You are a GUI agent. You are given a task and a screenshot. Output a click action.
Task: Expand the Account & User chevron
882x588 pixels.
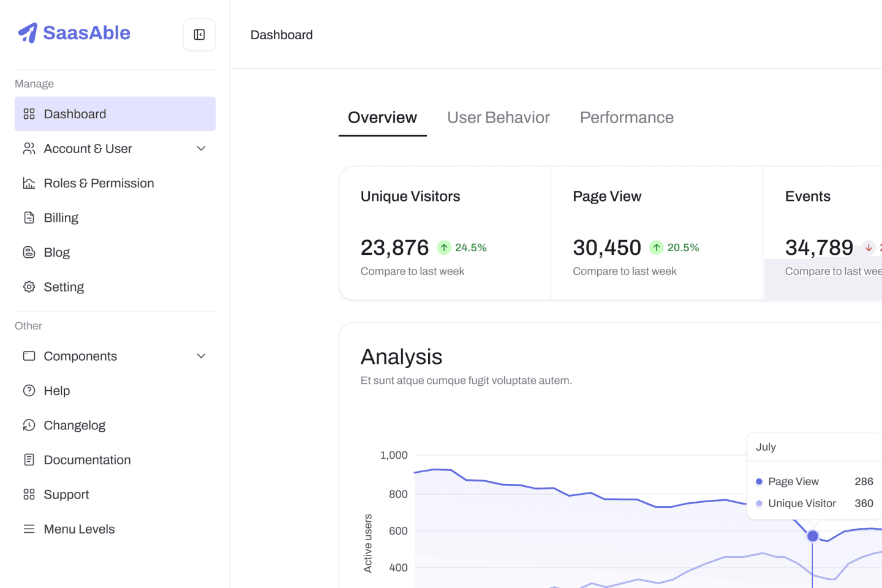[201, 149]
